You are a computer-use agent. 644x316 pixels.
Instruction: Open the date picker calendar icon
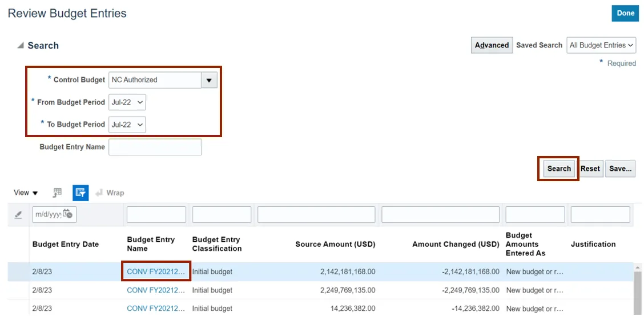point(68,214)
